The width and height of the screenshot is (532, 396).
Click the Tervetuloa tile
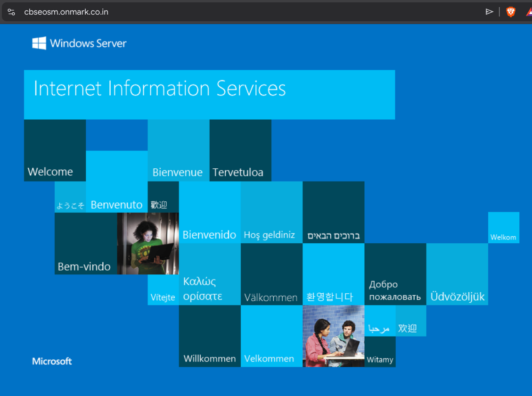240,150
